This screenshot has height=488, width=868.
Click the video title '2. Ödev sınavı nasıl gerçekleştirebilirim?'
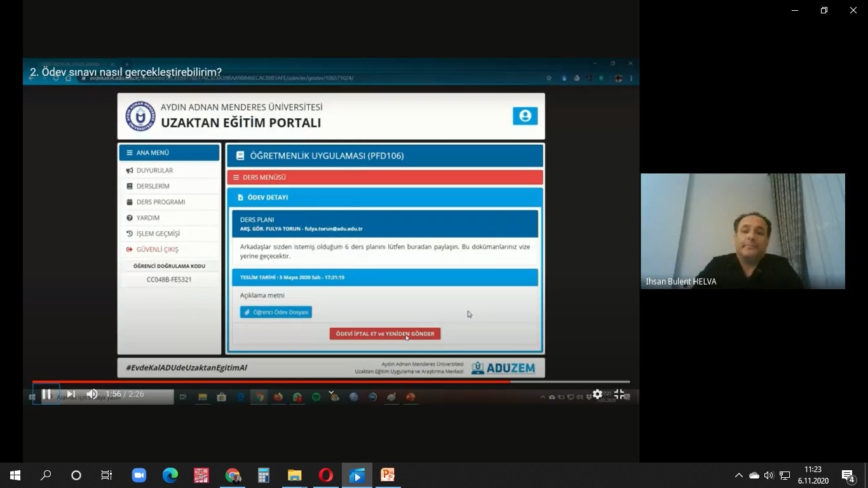click(x=126, y=72)
